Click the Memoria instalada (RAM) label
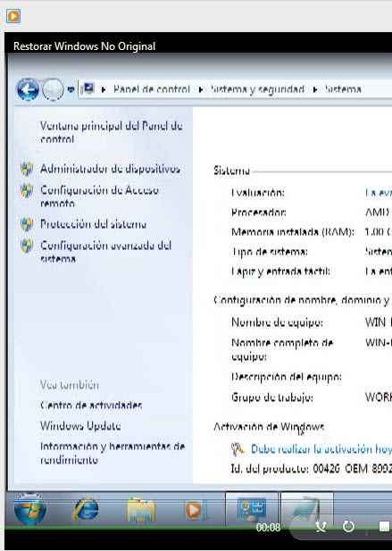The width and height of the screenshot is (392, 551). (x=293, y=232)
